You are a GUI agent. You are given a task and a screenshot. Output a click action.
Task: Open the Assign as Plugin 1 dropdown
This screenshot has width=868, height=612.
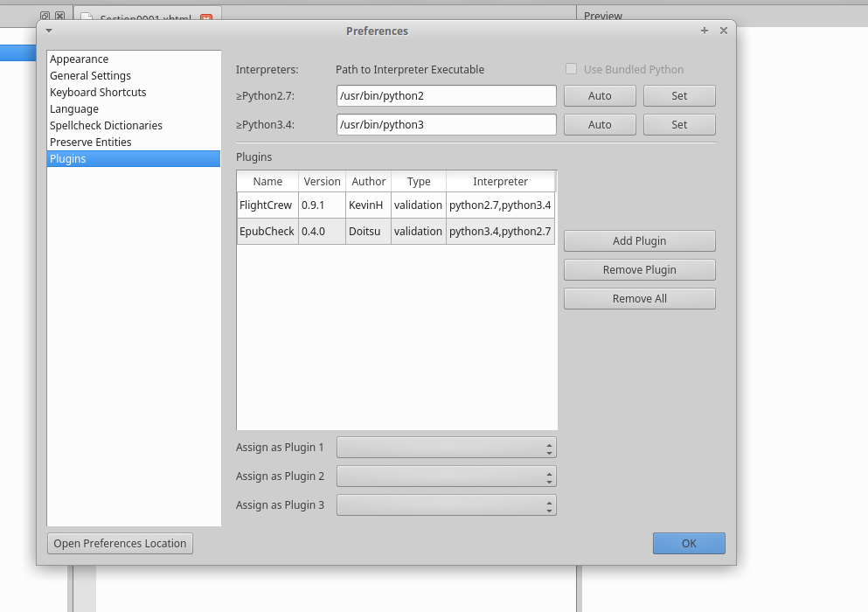click(x=446, y=448)
